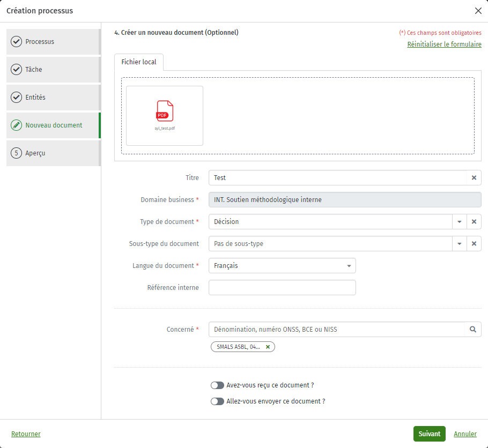The height and width of the screenshot is (448, 488).
Task: Click the search magnifier in Concerné field
Action: (x=473, y=329)
